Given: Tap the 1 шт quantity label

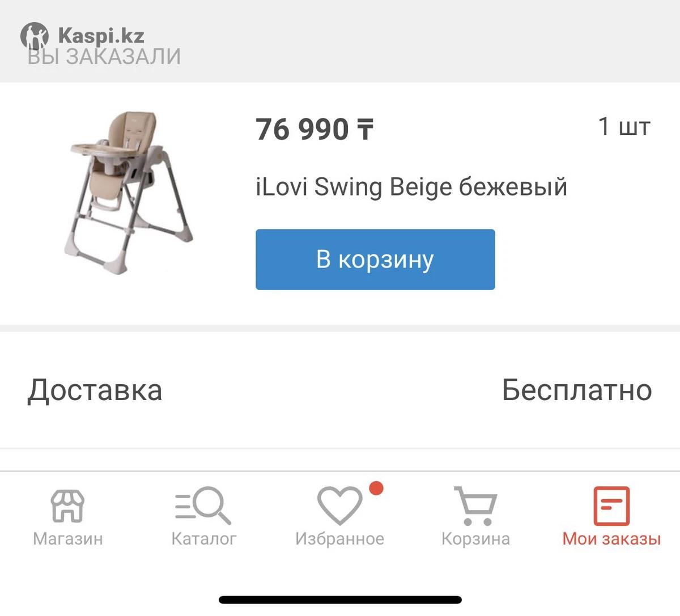Looking at the screenshot, I should tap(624, 126).
